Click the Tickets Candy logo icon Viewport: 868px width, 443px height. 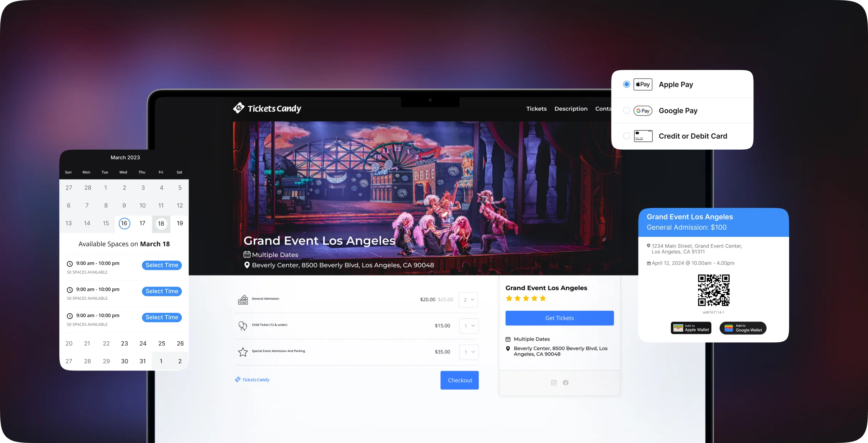point(239,108)
